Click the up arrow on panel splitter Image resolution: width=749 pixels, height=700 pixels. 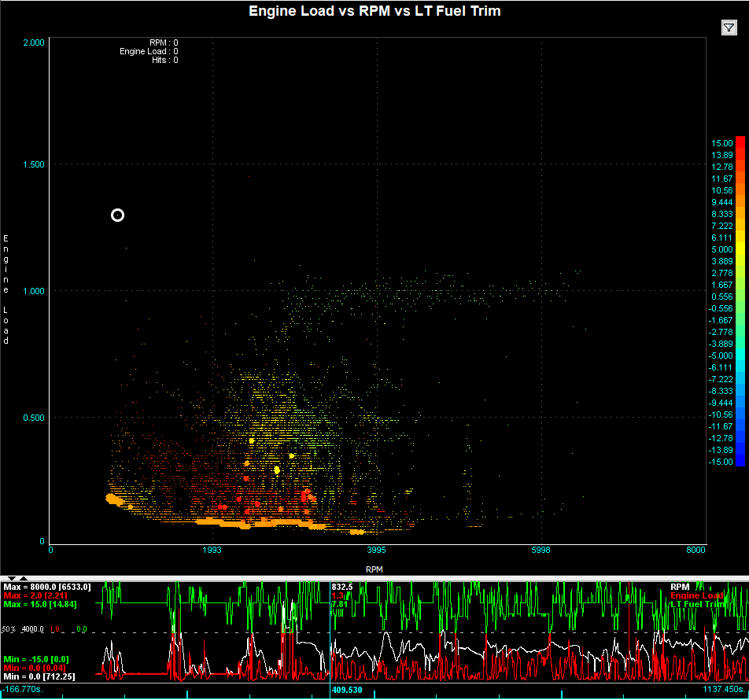click(x=23, y=578)
